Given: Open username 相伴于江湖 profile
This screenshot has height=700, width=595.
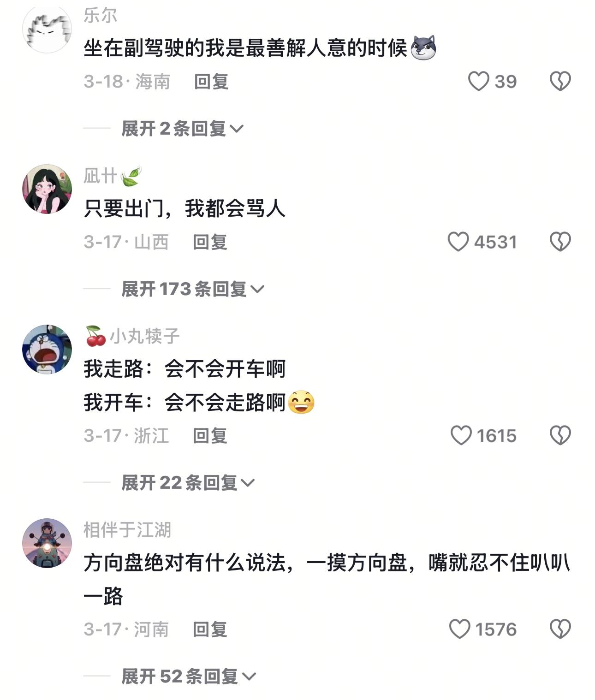Looking at the screenshot, I should coord(127,530).
